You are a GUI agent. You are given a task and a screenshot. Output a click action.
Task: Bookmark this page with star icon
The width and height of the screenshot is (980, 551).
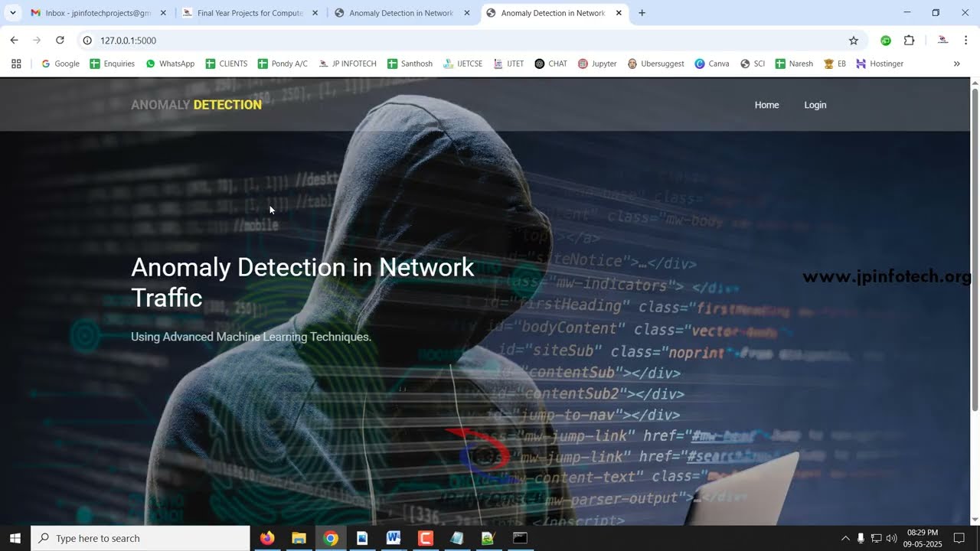[854, 41]
